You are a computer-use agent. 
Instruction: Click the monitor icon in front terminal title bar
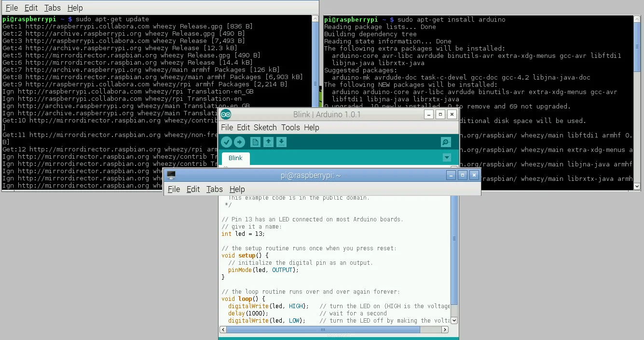(x=171, y=175)
